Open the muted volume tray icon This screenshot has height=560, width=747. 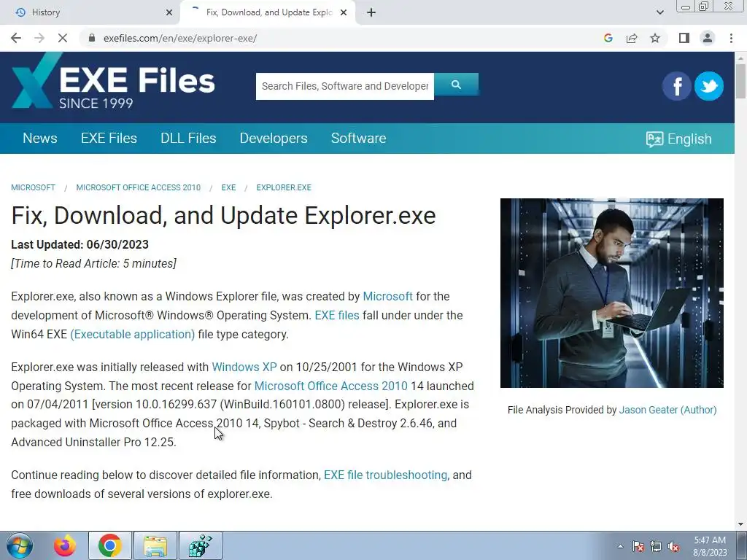(x=673, y=546)
